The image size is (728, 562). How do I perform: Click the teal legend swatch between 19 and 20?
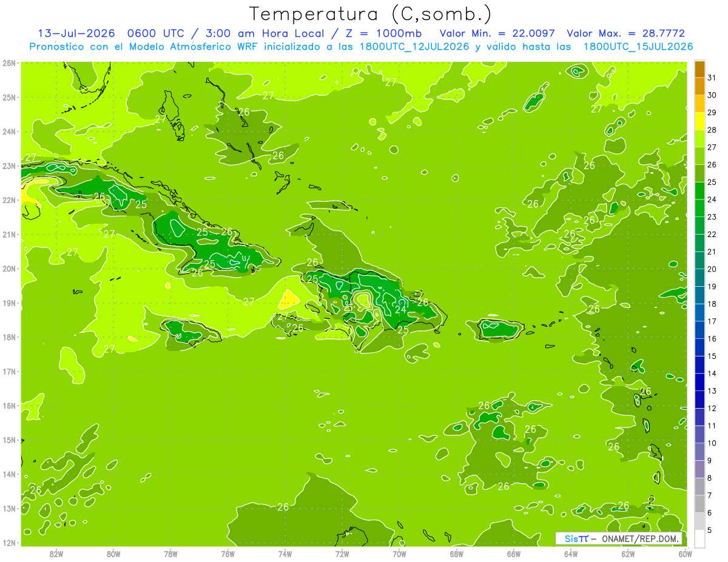point(699,278)
